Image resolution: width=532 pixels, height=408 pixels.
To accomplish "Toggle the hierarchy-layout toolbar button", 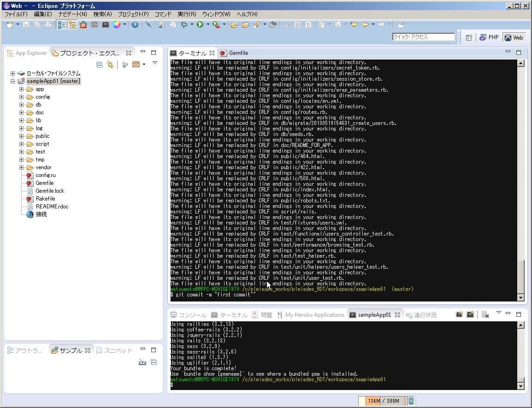I will pyautogui.click(x=72, y=25).
